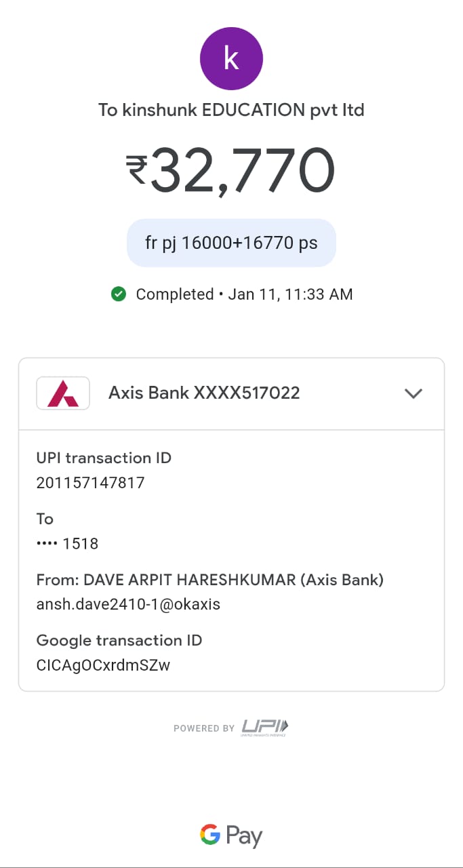Click the recipient account ending 1518
The image size is (463, 868).
(67, 543)
